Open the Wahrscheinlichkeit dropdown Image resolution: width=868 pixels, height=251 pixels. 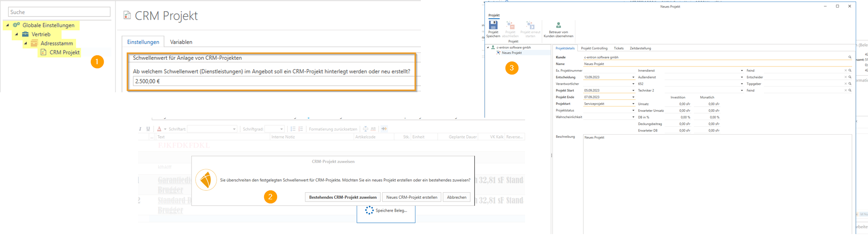click(x=633, y=117)
